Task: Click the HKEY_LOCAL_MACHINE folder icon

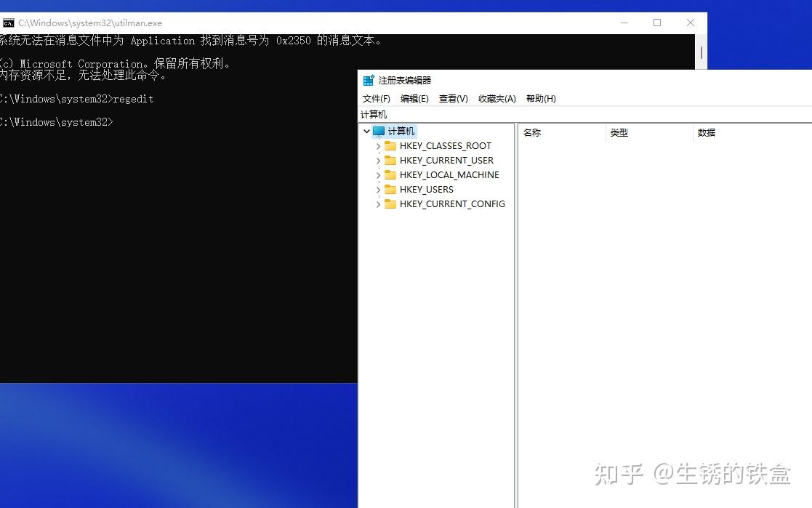Action: pos(390,175)
